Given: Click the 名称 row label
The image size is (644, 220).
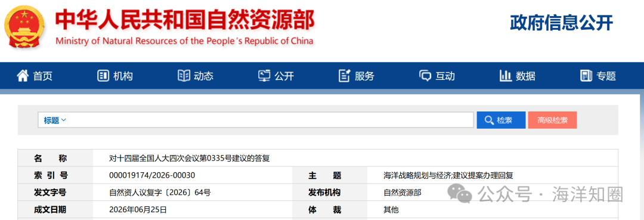Looking at the screenshot, I should [x=50, y=159].
